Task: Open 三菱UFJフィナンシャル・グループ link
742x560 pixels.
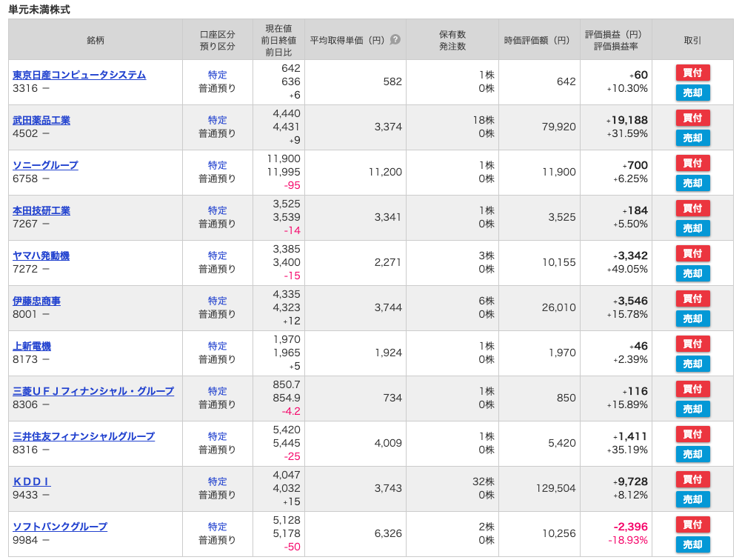Action: coord(93,391)
